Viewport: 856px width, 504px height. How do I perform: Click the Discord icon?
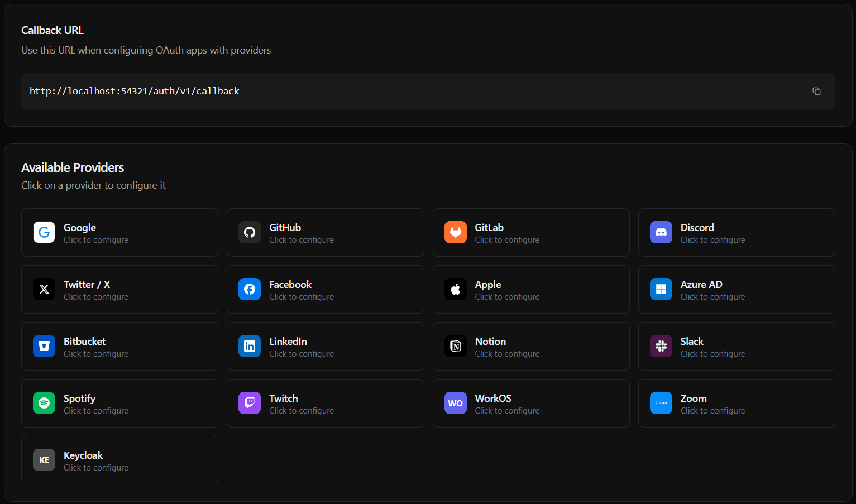(661, 232)
